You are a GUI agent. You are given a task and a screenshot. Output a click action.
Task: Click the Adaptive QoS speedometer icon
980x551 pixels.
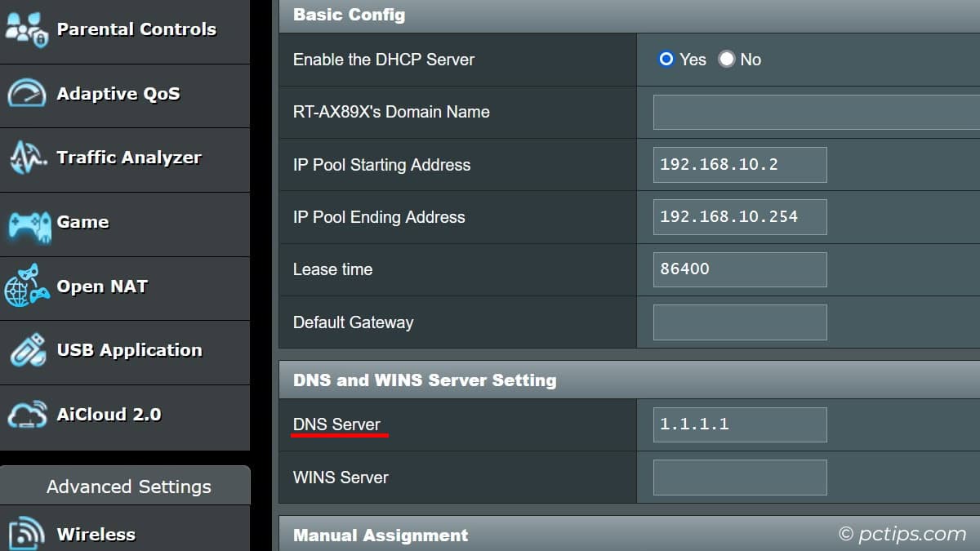click(28, 94)
